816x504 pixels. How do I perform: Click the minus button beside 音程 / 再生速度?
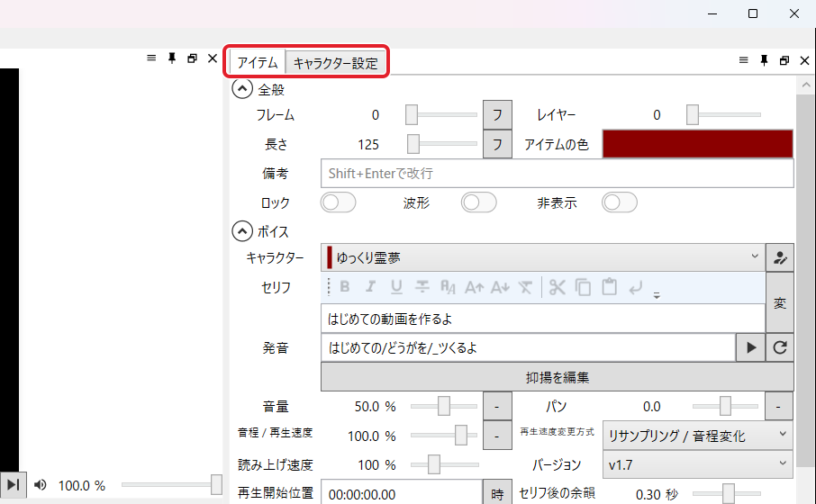pos(497,436)
